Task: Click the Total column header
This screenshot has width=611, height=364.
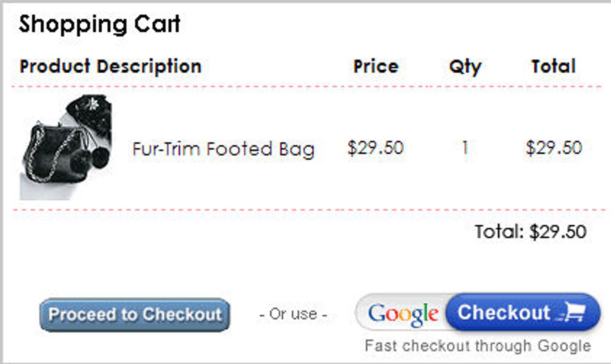Action: click(553, 66)
